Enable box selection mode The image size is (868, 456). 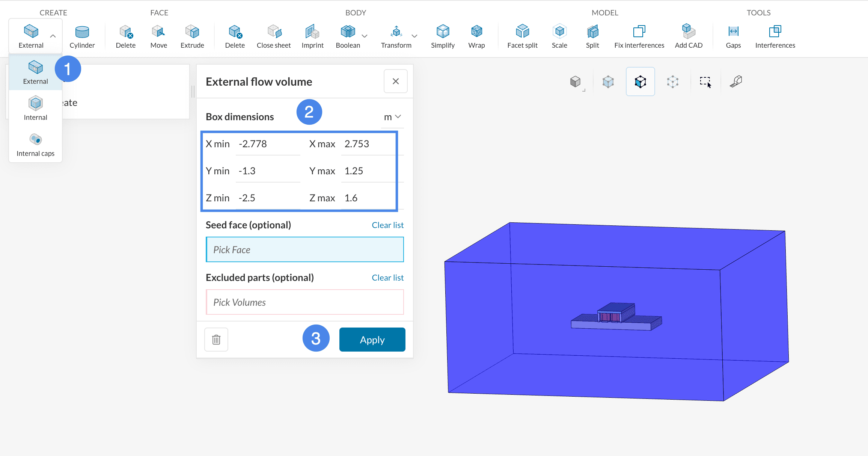[705, 82]
